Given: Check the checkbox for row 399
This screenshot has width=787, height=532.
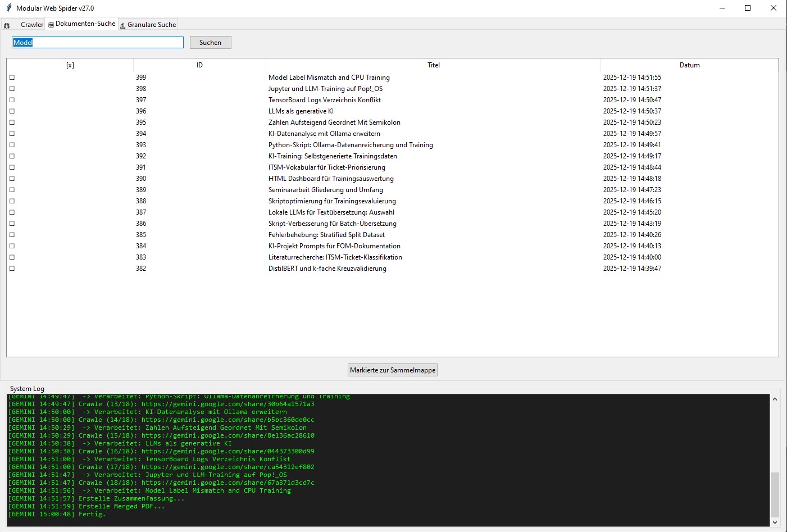Looking at the screenshot, I should tap(12, 78).
